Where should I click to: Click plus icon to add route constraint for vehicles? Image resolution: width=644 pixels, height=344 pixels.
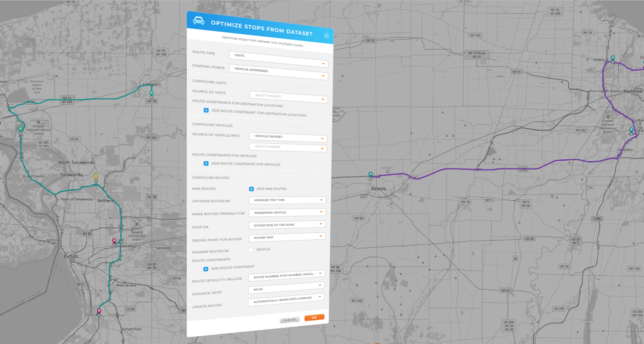(x=205, y=164)
